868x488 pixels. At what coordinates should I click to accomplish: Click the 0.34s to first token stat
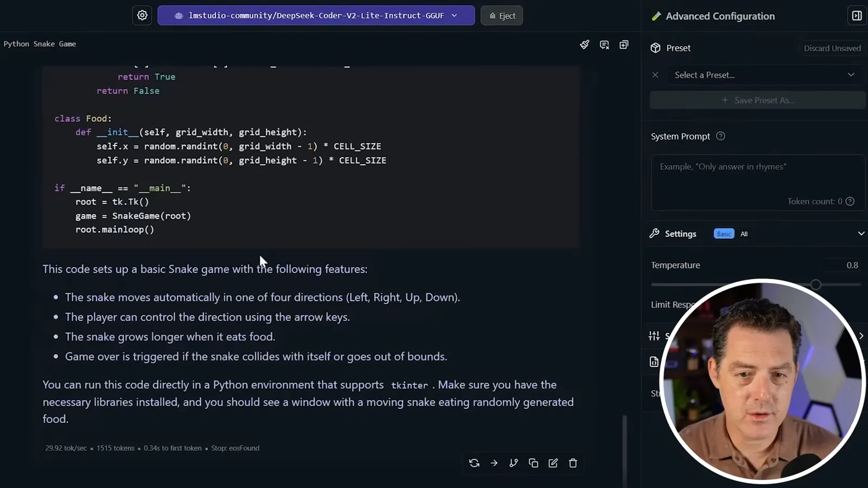pos(173,448)
